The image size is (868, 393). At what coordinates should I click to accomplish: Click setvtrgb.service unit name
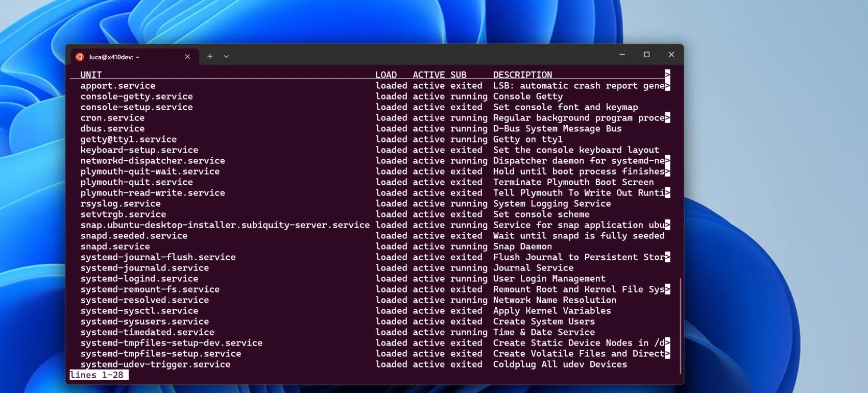point(123,214)
